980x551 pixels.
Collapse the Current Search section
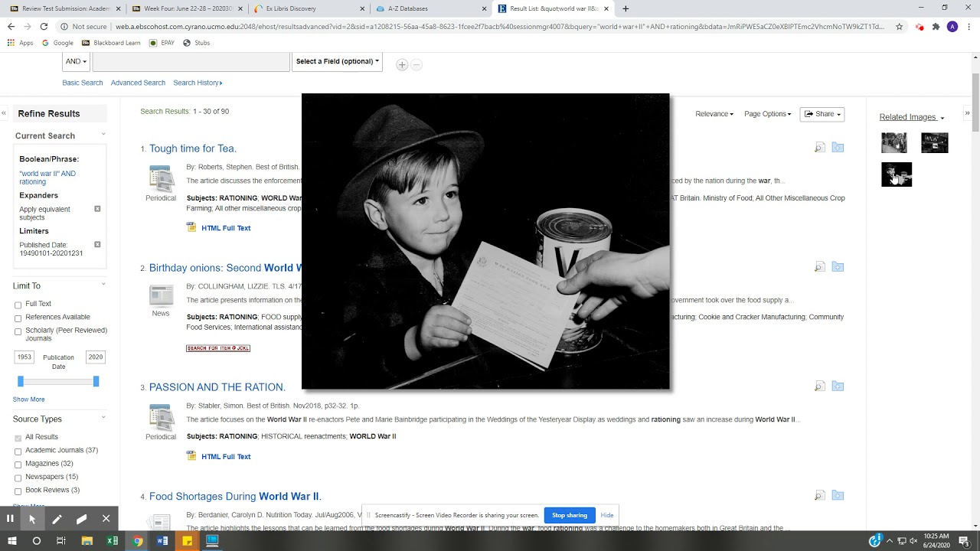(x=103, y=135)
